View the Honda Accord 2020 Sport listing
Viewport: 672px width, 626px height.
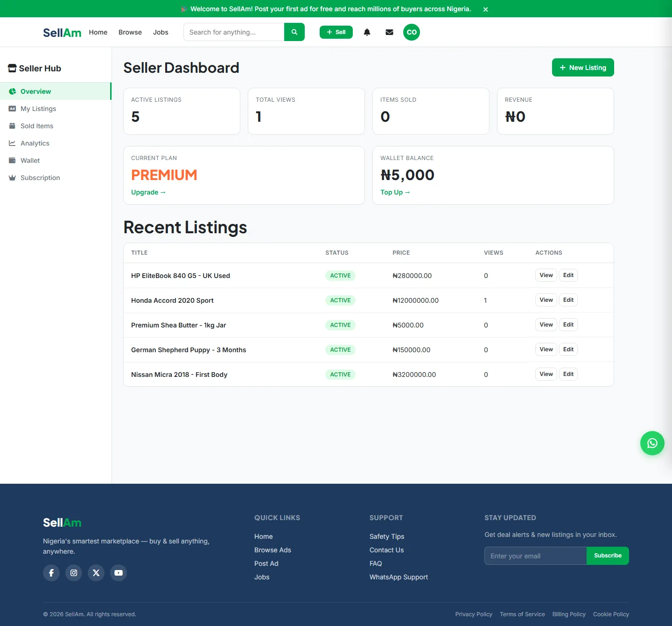pos(546,300)
